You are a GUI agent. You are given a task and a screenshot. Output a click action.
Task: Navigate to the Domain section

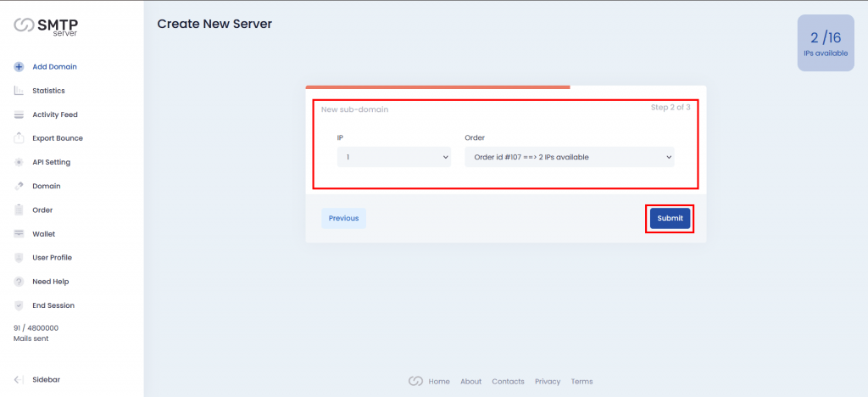(47, 186)
